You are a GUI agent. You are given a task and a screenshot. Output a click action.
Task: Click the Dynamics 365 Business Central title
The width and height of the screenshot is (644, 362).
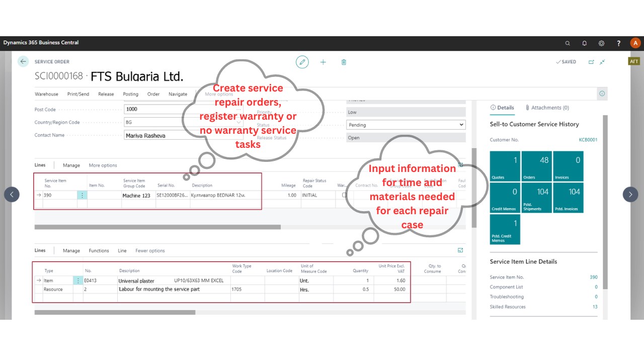tap(41, 43)
